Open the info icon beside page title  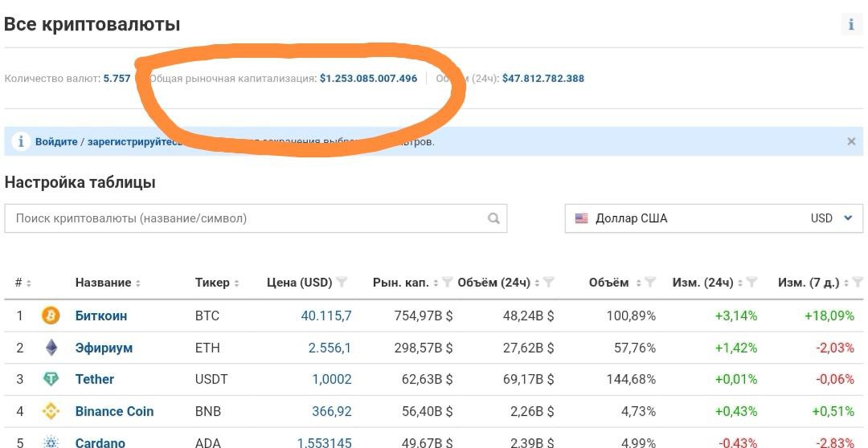click(x=851, y=24)
